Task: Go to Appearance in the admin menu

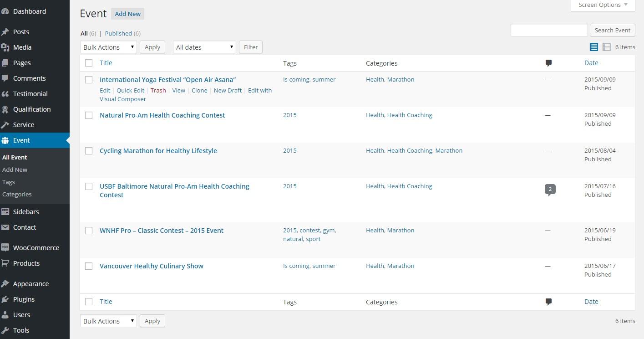Action: tap(30, 284)
